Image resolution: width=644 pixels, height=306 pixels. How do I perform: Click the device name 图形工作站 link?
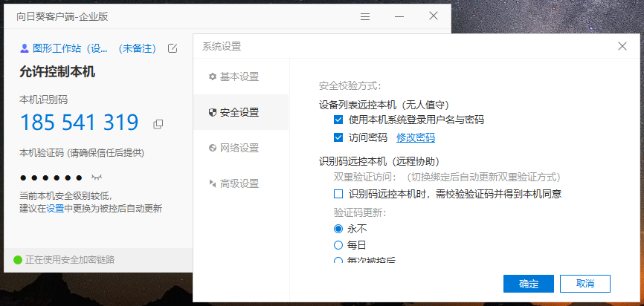(70, 49)
